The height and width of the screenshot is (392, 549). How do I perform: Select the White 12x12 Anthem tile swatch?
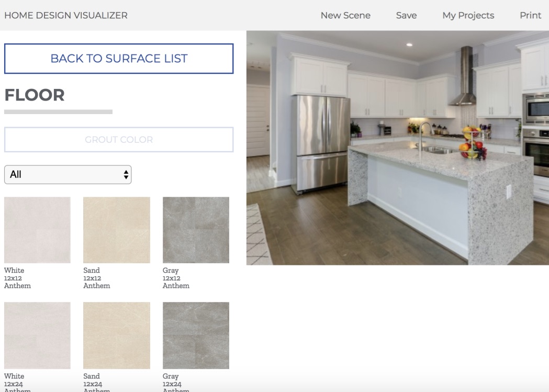pyautogui.click(x=37, y=230)
